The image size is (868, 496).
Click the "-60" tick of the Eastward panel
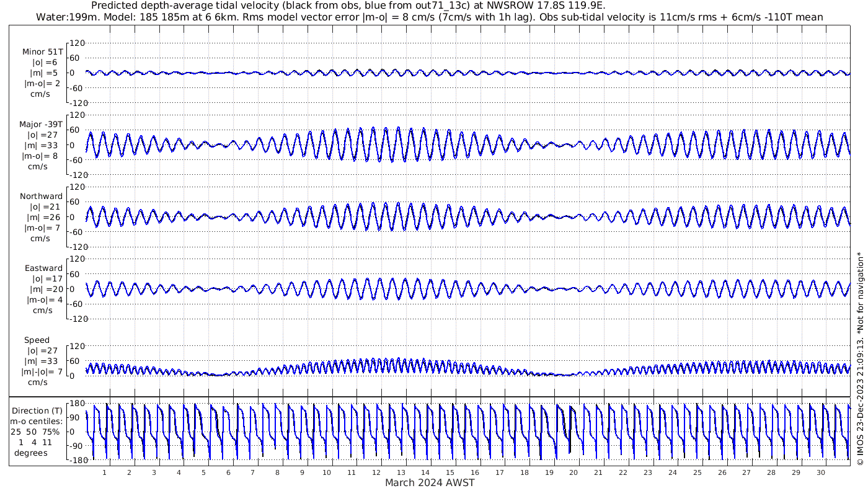[x=76, y=304]
